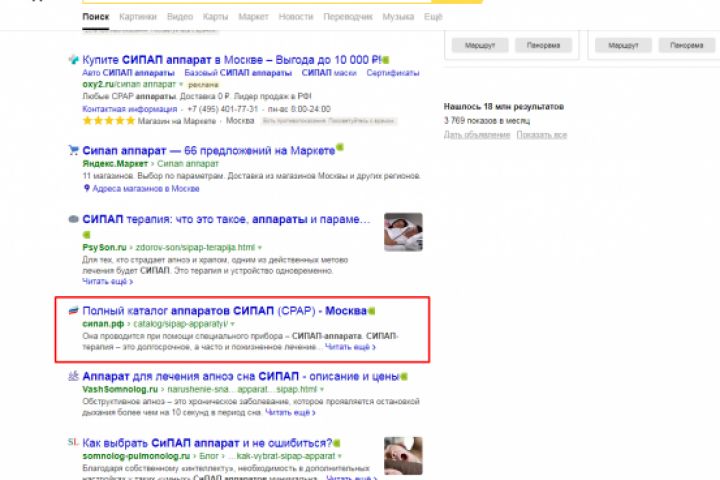Open 'Полный каталог аппаратов СИПАП (CPAP) - Москва'
The height and width of the screenshot is (480, 720).
[x=225, y=311]
